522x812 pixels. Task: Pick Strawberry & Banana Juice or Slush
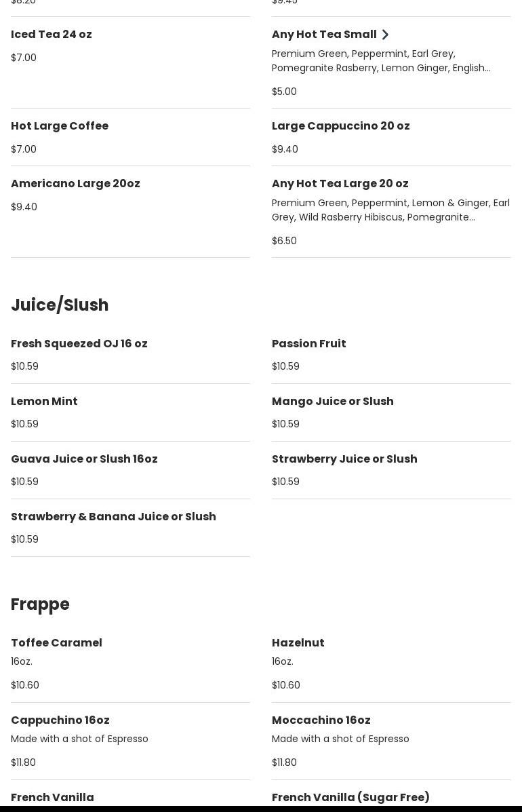[130, 528]
